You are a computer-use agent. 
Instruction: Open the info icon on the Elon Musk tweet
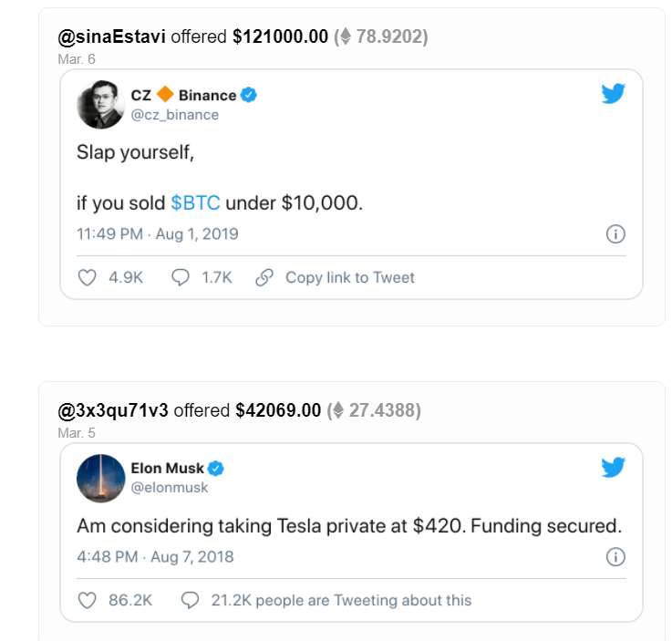point(615,557)
